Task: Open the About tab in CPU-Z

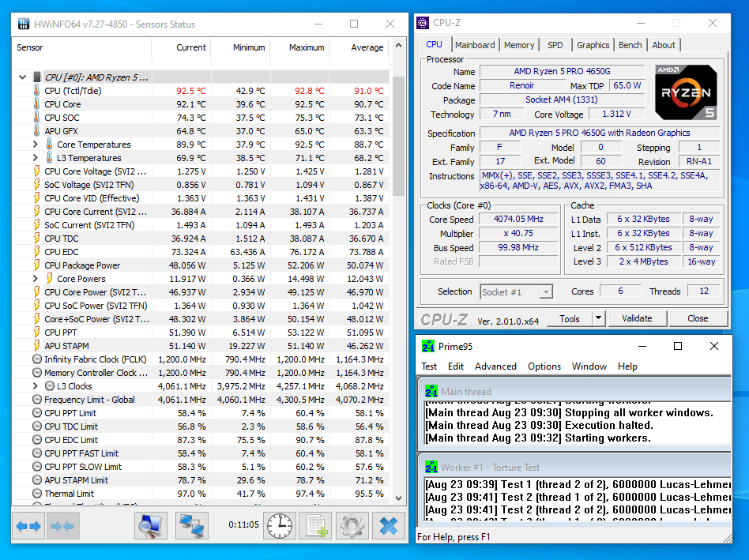Action: point(664,45)
